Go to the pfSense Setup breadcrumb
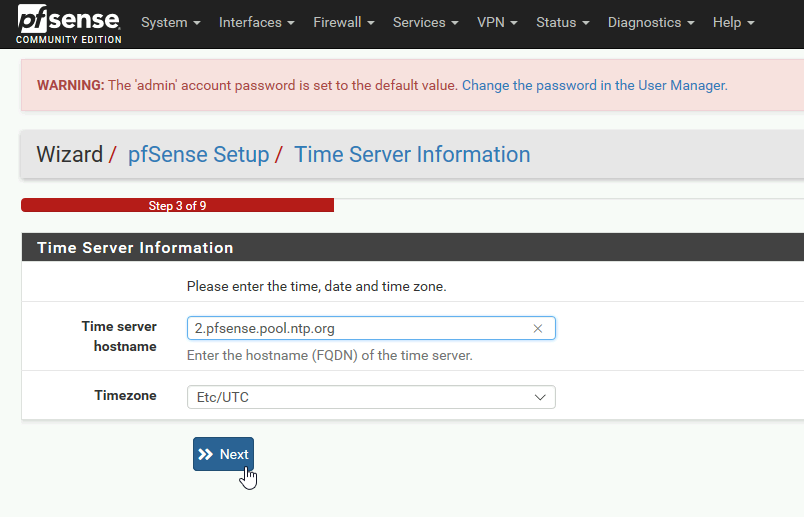Image resolution: width=804 pixels, height=517 pixels. tap(198, 154)
